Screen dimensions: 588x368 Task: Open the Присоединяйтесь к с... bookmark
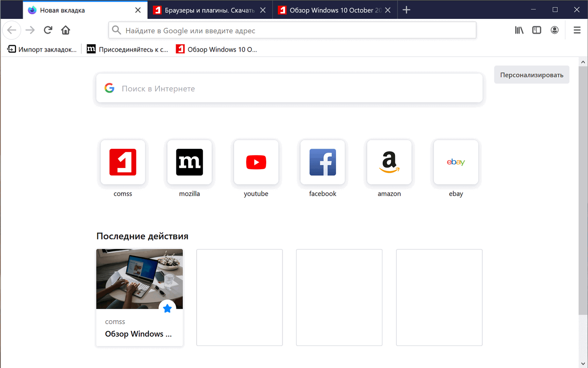coord(127,49)
